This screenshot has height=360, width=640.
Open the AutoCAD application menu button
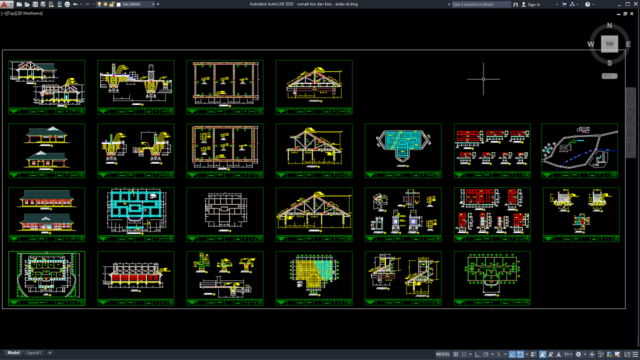click(7, 4)
